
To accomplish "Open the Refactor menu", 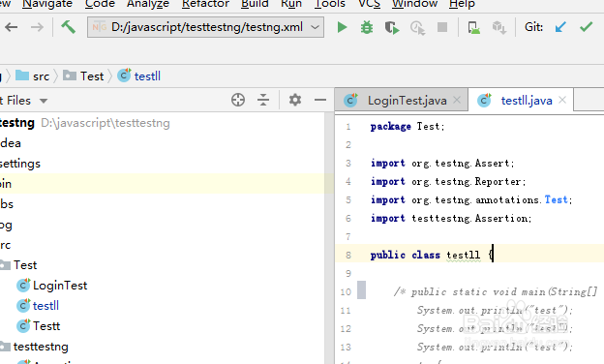I will coord(205,4).
